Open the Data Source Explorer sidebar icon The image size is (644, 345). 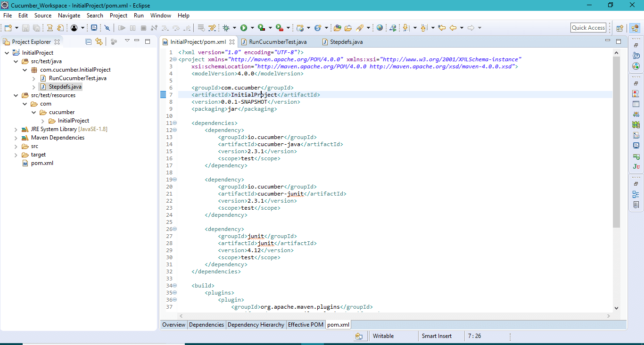tap(636, 124)
